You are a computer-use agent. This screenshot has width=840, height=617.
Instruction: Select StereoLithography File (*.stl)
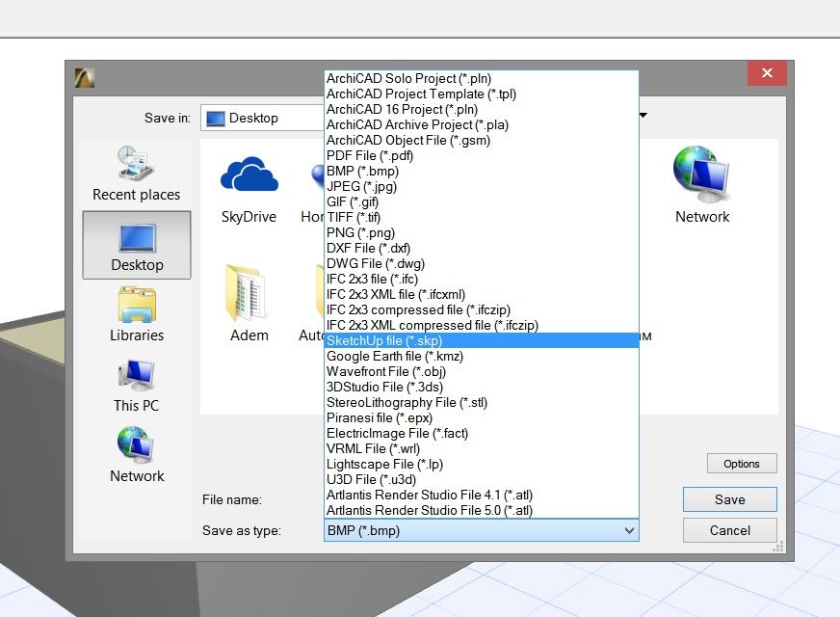tap(482, 403)
